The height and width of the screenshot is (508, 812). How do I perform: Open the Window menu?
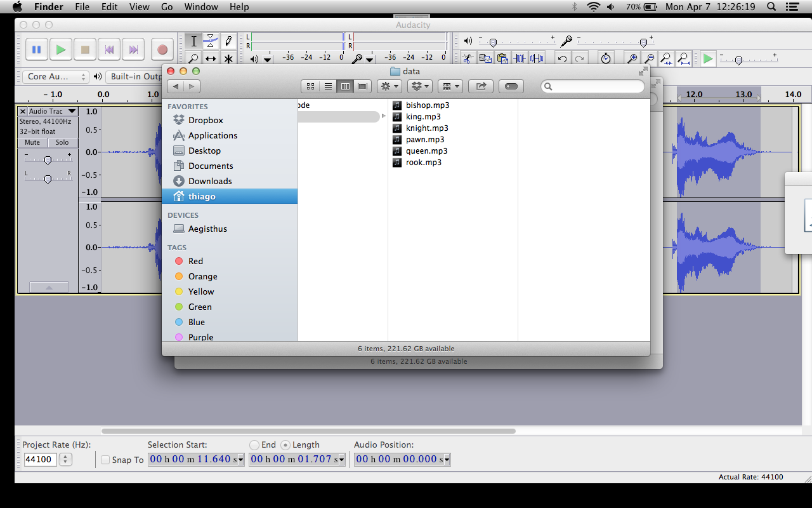pyautogui.click(x=200, y=7)
